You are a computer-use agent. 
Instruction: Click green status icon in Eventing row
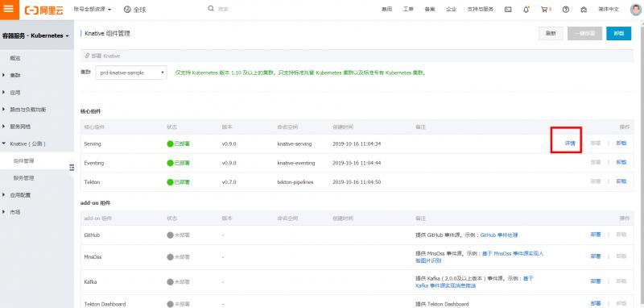tap(170, 163)
